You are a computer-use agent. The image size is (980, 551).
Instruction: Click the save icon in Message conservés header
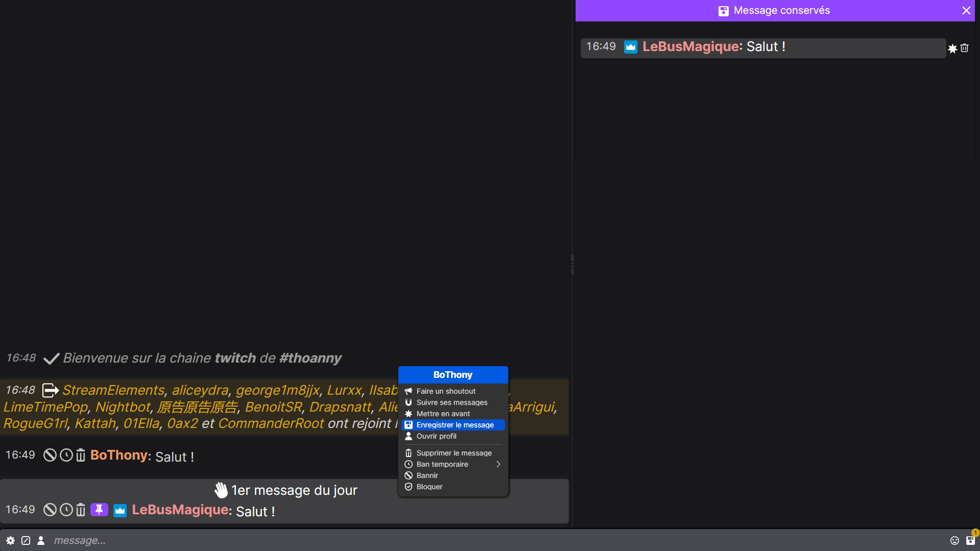coord(723,11)
